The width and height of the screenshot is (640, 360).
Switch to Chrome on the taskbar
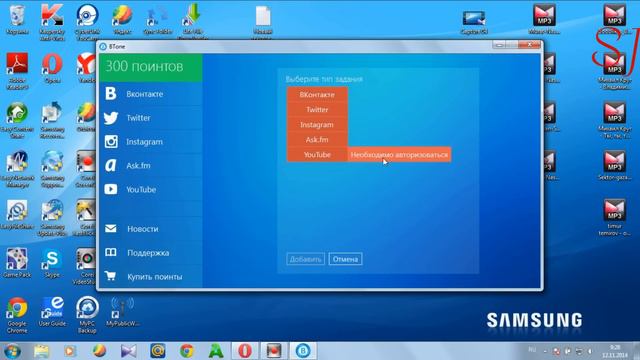(187, 351)
